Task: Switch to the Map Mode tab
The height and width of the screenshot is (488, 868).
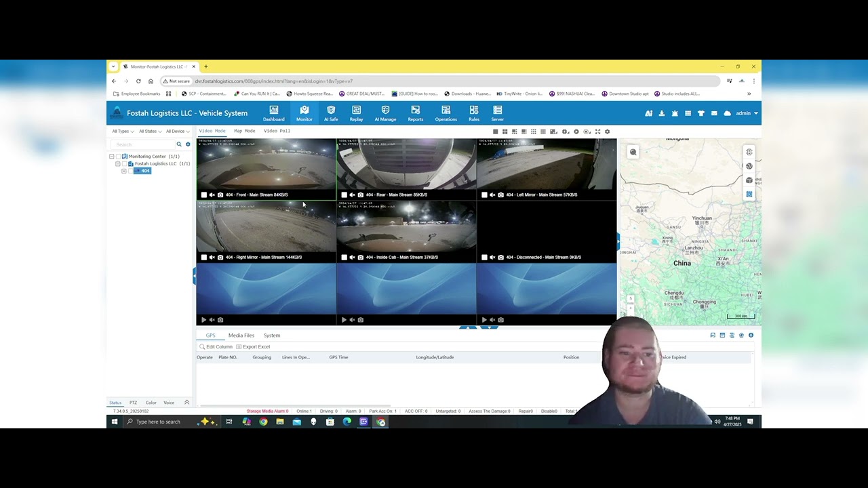Action: 245,131
